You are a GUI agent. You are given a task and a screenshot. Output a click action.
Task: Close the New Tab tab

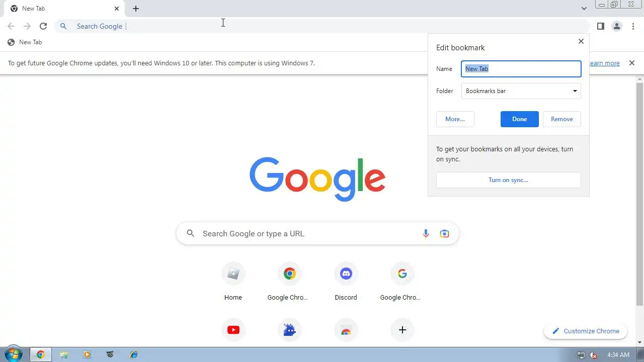pyautogui.click(x=117, y=9)
